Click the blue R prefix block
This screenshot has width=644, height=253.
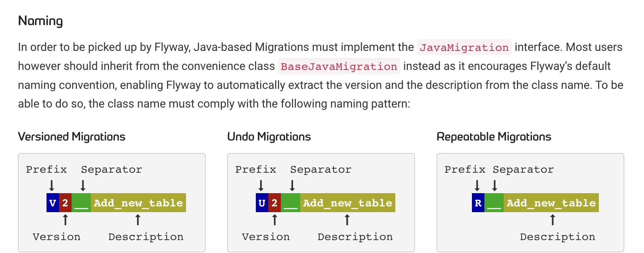coord(478,203)
